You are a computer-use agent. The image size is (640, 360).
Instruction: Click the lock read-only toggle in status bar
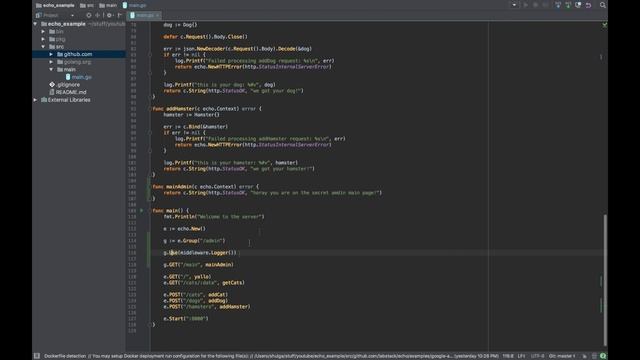tap(584, 356)
